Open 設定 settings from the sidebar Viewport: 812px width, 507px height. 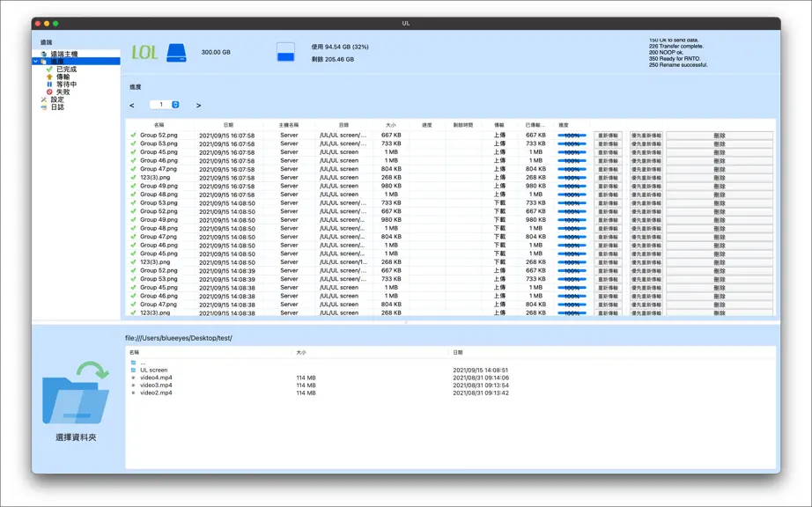pos(57,99)
